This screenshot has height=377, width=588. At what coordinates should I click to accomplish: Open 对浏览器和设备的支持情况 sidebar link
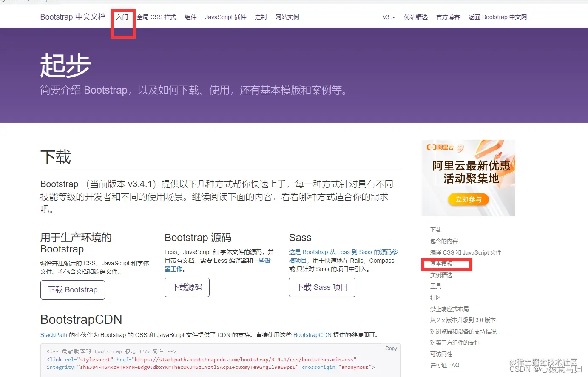click(463, 332)
